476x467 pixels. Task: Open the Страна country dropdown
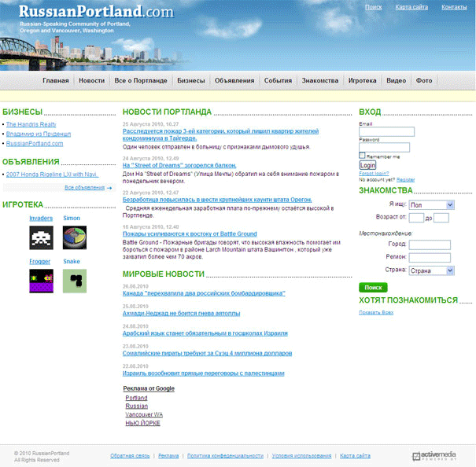click(x=431, y=270)
